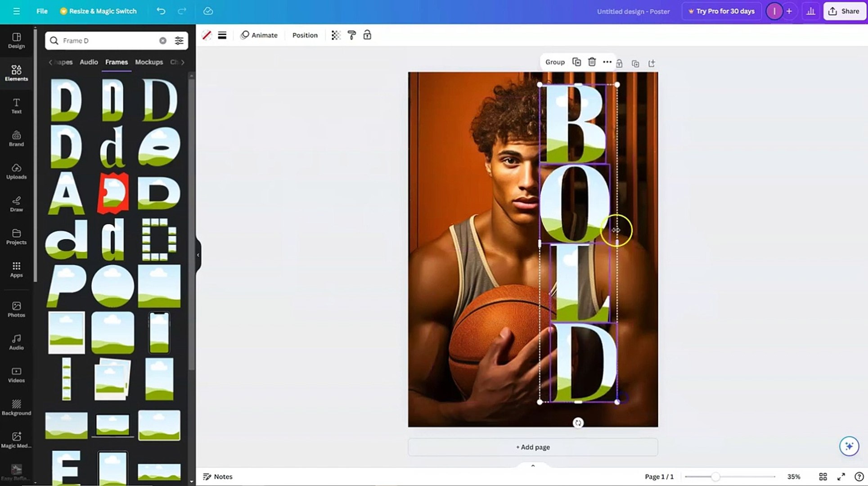
Task: Delete selection using the trash icon
Action: click(x=592, y=62)
